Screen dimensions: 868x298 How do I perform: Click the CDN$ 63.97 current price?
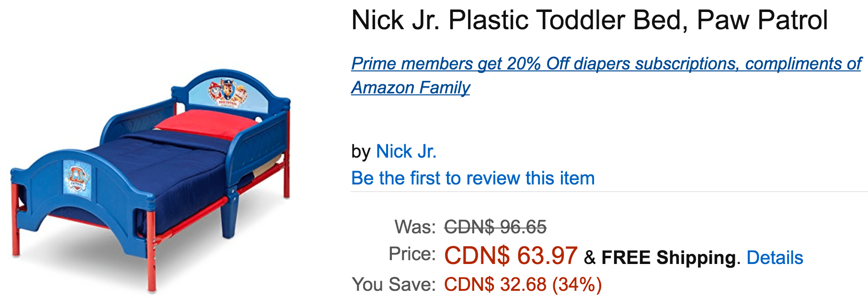coord(511,255)
